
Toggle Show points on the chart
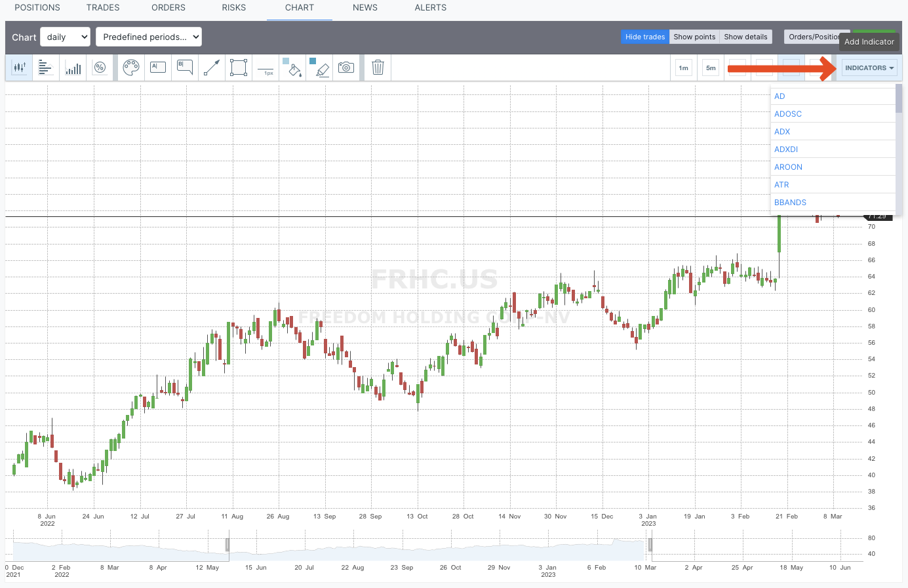click(x=694, y=37)
